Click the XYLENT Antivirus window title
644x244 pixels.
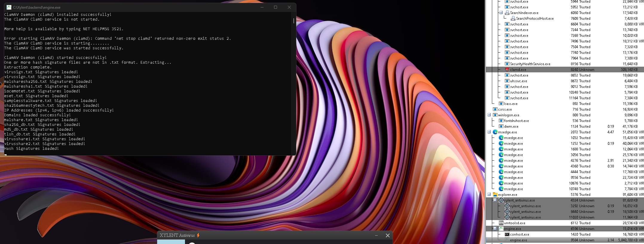[x=177, y=235]
